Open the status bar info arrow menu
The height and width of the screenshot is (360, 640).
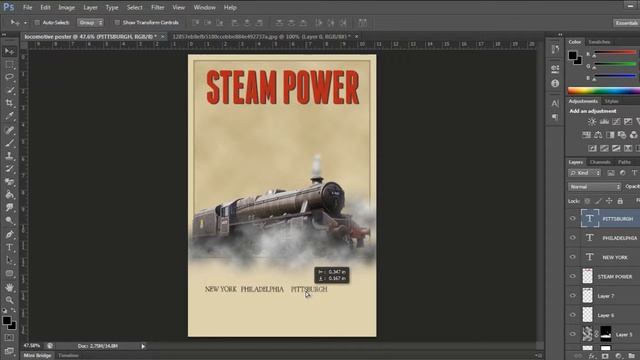point(143,346)
